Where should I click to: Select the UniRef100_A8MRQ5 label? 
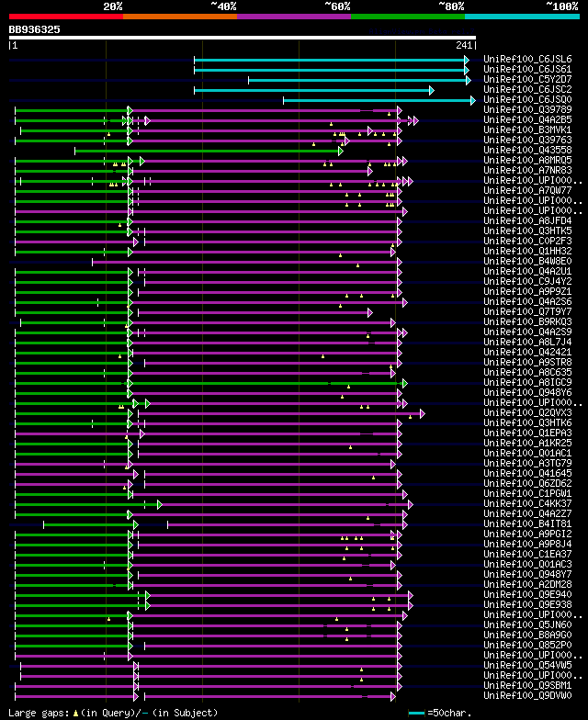point(527,160)
